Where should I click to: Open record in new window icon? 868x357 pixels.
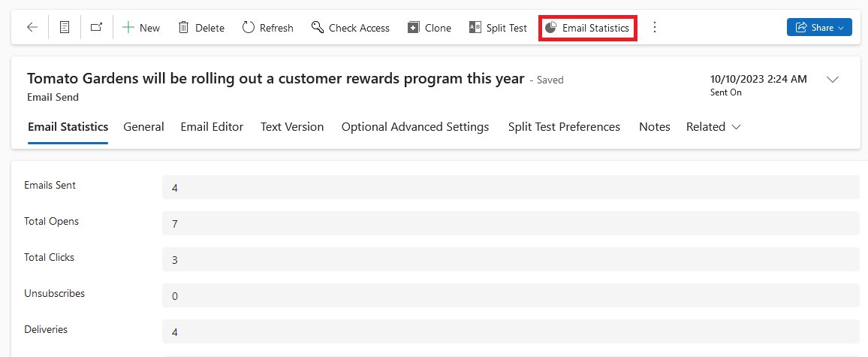[x=97, y=27]
